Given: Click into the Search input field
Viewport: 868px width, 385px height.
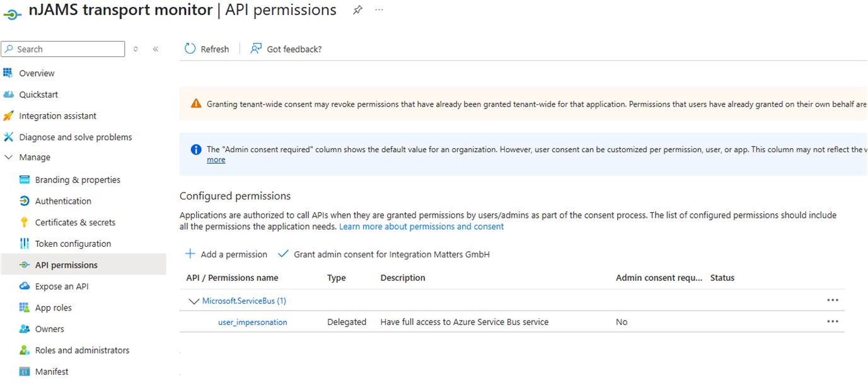Looking at the screenshot, I should tap(63, 49).
